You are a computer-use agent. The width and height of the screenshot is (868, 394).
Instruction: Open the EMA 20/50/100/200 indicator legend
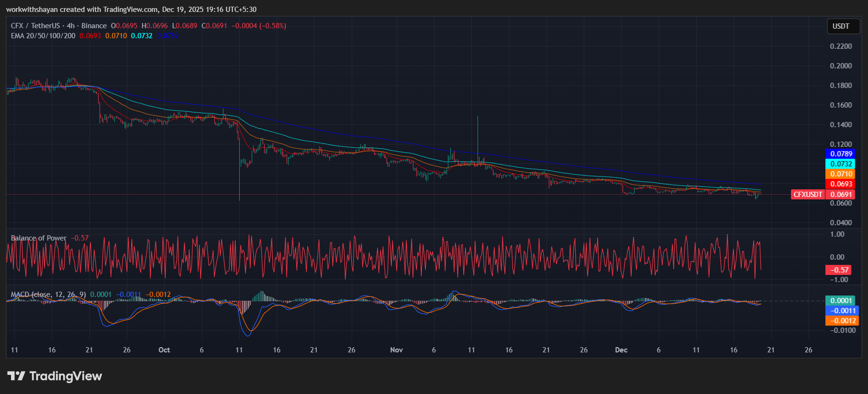(x=43, y=36)
